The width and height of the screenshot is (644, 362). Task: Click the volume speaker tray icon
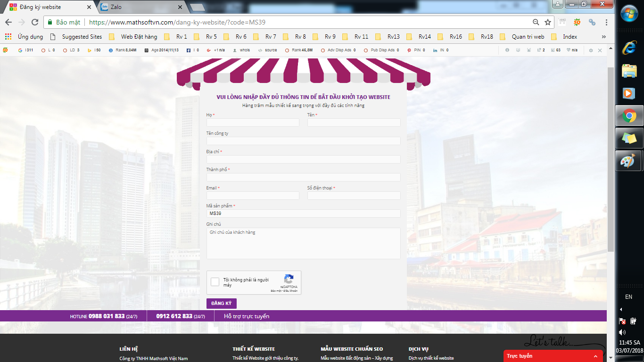click(x=622, y=332)
